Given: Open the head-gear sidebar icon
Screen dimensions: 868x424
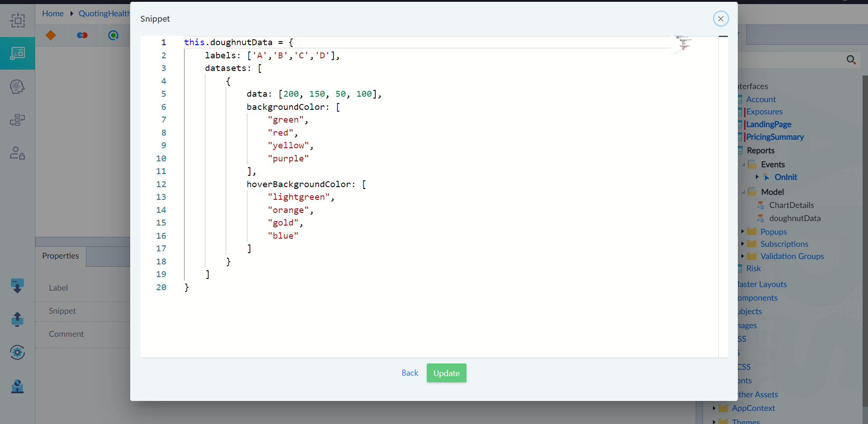Looking at the screenshot, I should (x=18, y=86).
